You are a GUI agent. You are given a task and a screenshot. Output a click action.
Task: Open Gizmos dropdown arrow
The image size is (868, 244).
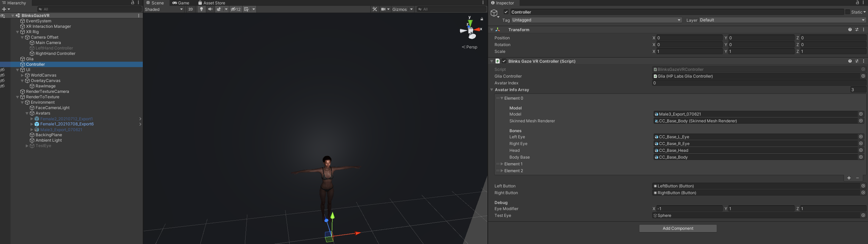tap(411, 9)
